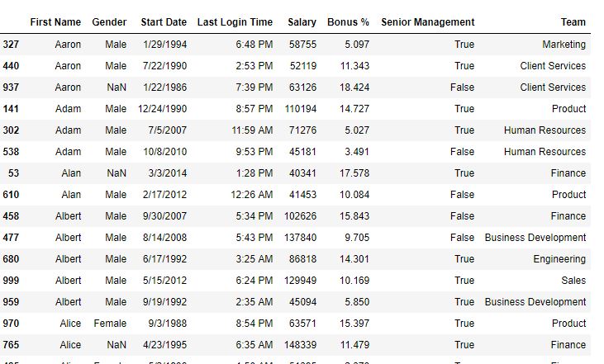604x364 pixels.
Task: Click login time 12:26 AM
Action: 251,195
